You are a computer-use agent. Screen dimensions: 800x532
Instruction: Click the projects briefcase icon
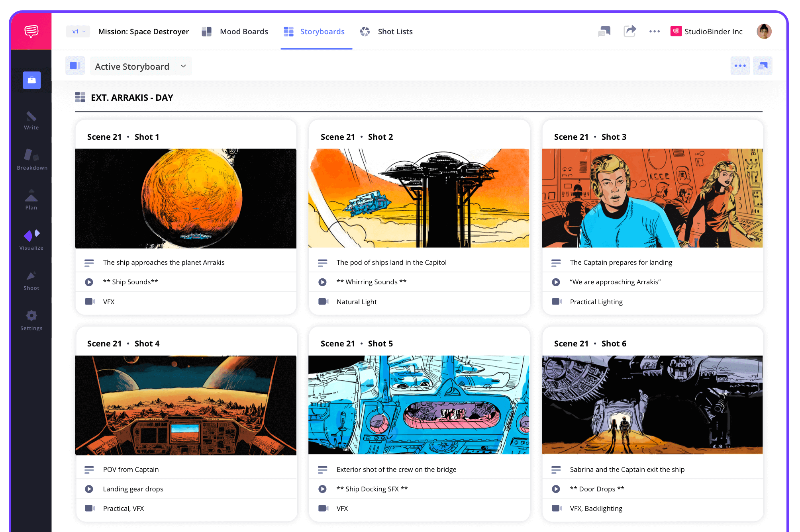point(31,80)
